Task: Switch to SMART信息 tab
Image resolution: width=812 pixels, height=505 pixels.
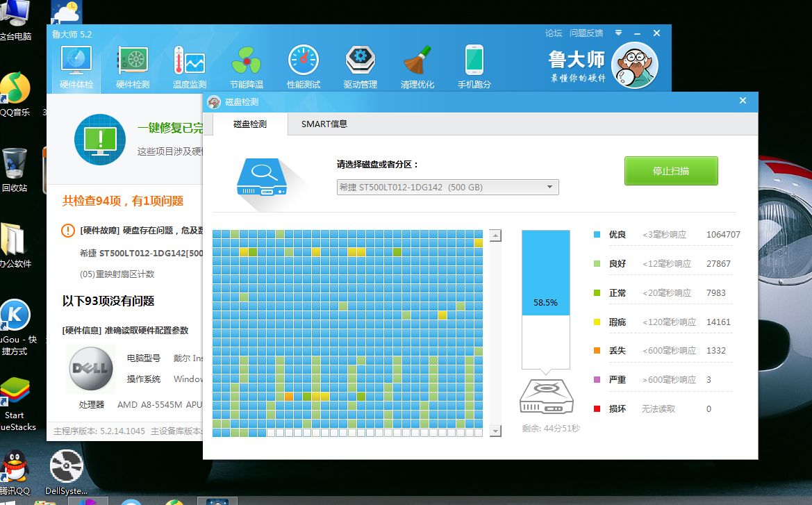Action: coord(324,124)
